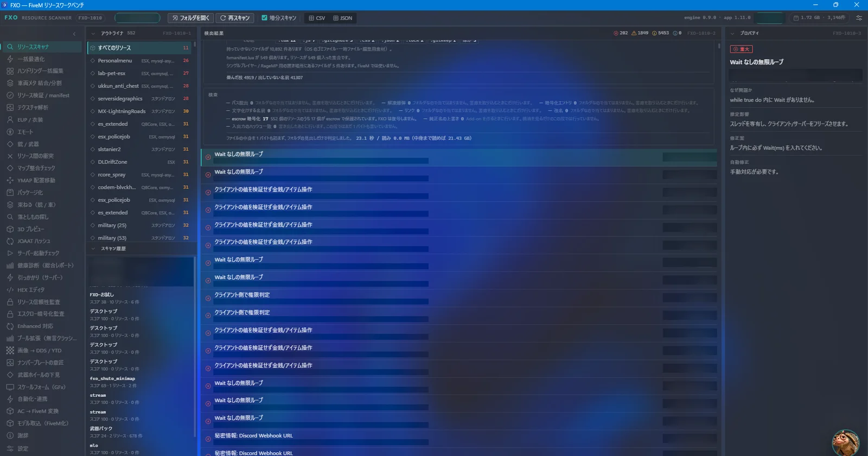
Task: Open the 銃 / 武器 diamond icon
Action: 10,144
